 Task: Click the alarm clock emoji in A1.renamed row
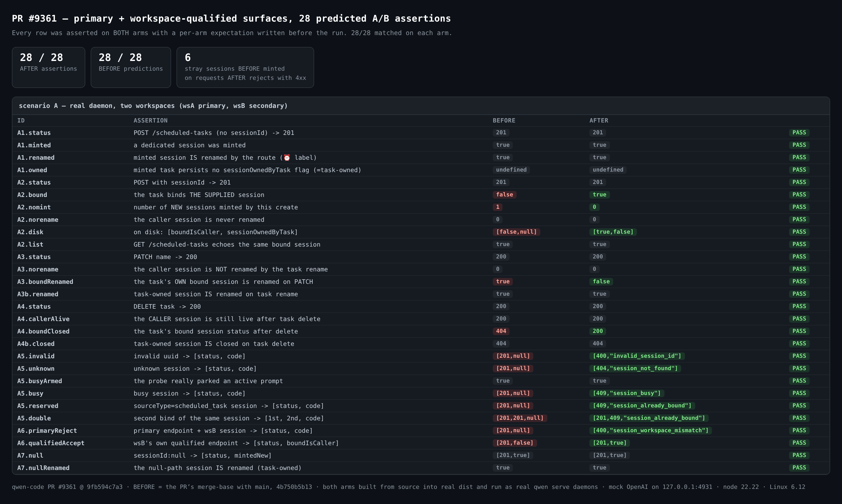[x=287, y=158]
